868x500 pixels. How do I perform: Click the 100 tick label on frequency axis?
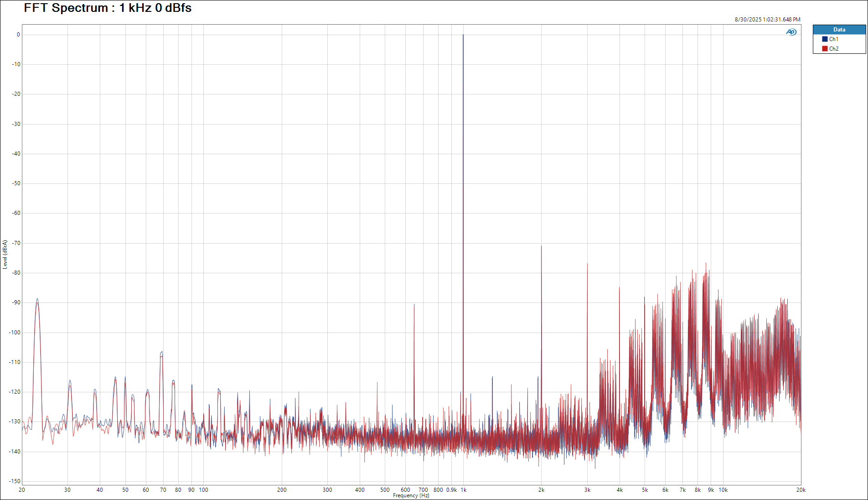point(203,490)
